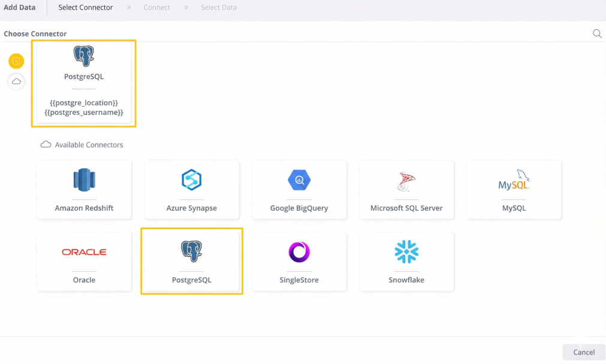Click the Azure Synapse label
The width and height of the screenshot is (606, 364).
[x=191, y=208]
